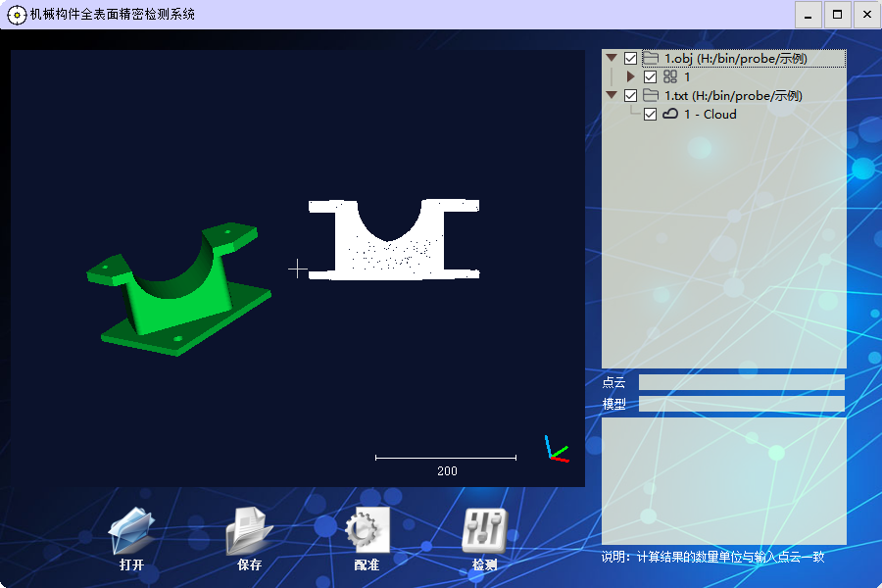Viewport: 882px width, 588px height.
Task: Click the 打开 (Open) toolbar icon
Action: click(x=130, y=529)
